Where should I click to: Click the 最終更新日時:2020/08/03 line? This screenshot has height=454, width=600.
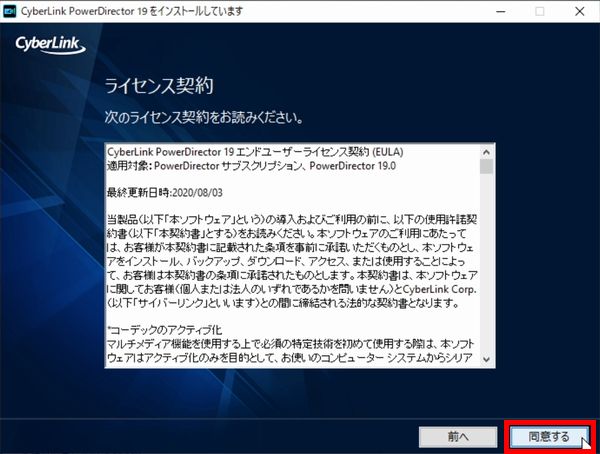[165, 193]
